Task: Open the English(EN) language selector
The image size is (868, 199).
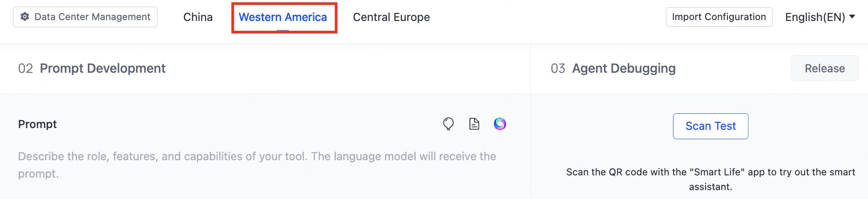Action: pyautogui.click(x=815, y=17)
